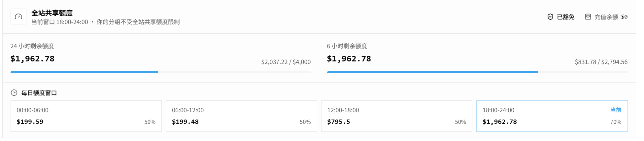Click the 全站共享额度 heading
This screenshot has width=644, height=141.
pyautogui.click(x=52, y=13)
